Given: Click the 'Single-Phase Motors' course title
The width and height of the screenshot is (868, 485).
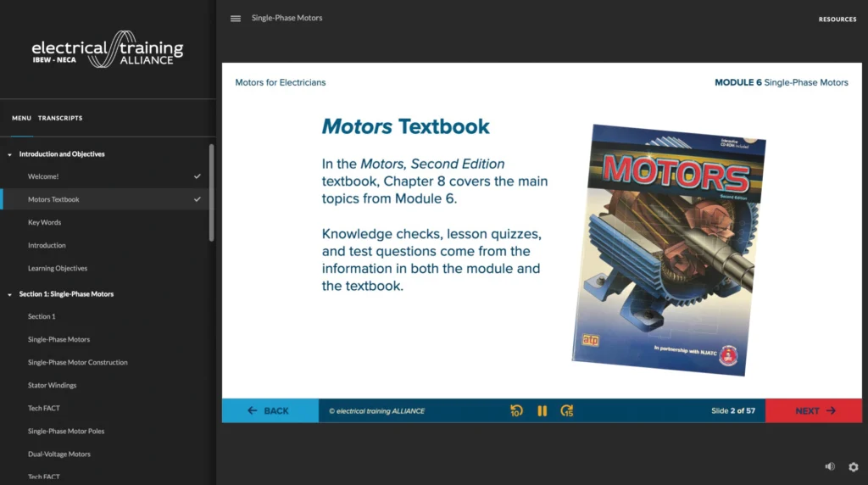Looking at the screenshot, I should pyautogui.click(x=287, y=18).
